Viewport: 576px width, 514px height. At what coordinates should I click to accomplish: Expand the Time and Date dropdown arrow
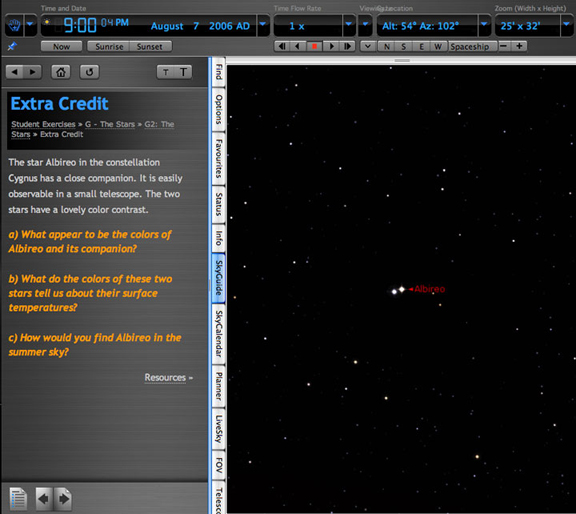point(263,25)
